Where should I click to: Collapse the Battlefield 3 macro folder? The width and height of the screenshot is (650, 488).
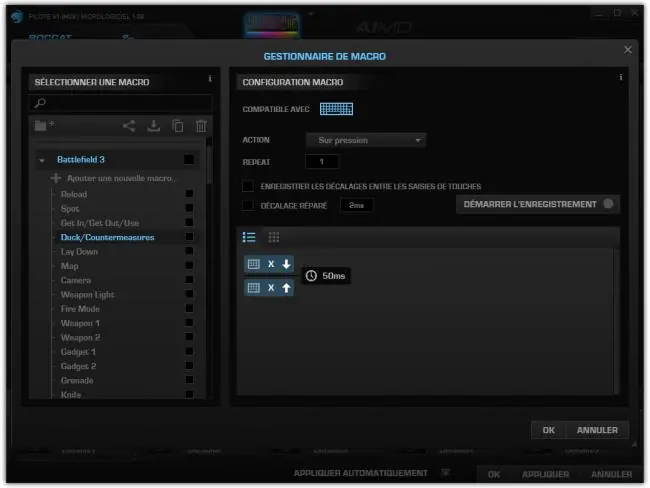tap(42, 160)
